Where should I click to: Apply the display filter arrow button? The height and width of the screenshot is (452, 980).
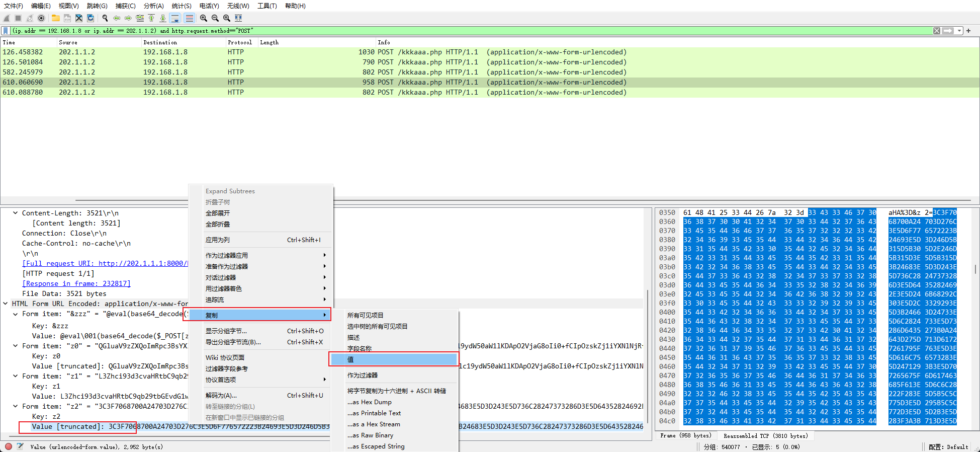pyautogui.click(x=948, y=31)
